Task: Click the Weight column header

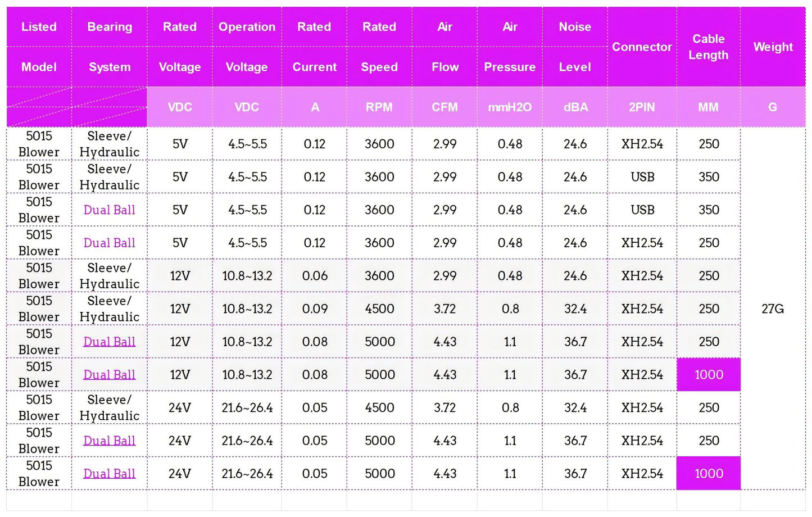Action: pyautogui.click(x=773, y=47)
